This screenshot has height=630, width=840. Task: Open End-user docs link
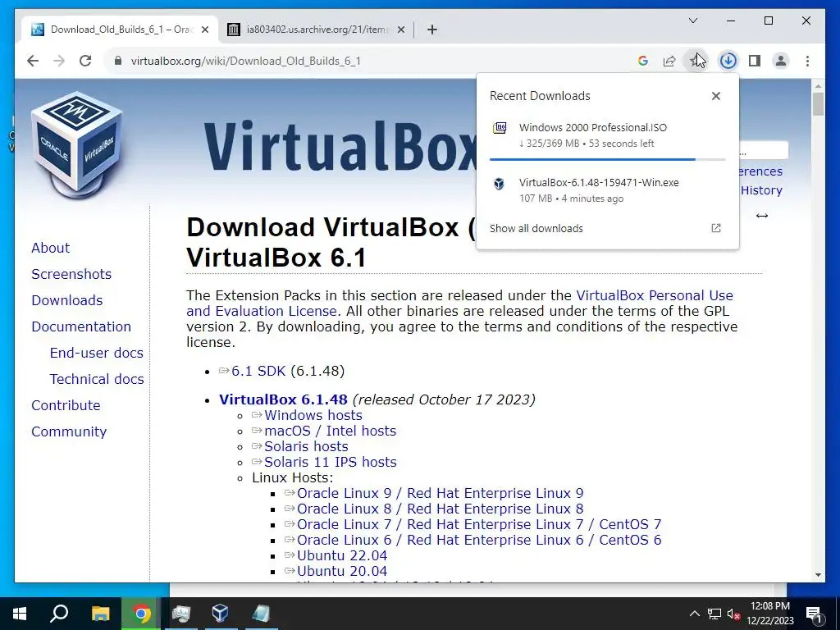click(97, 353)
